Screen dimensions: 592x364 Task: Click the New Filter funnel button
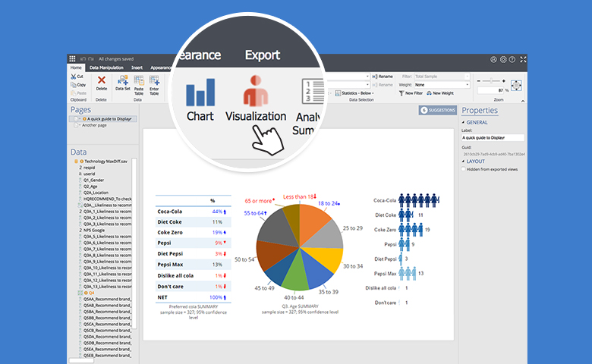pos(411,93)
